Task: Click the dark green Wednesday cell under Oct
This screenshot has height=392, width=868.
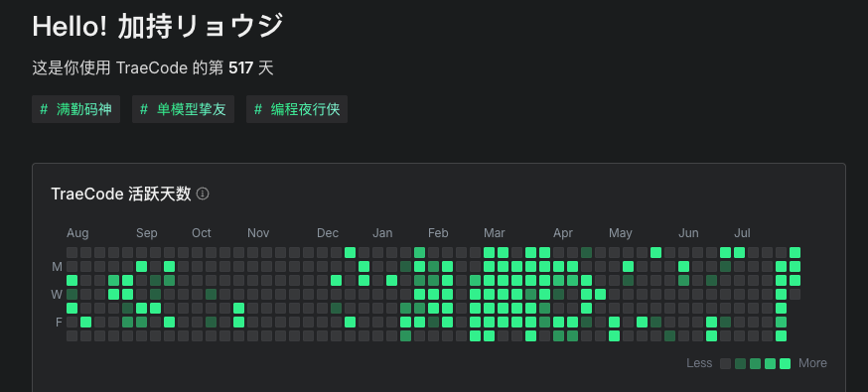Action: [x=211, y=294]
